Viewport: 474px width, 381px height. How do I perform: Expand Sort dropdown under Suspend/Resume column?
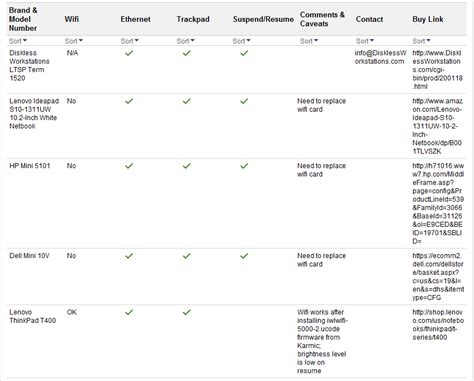[x=242, y=41]
